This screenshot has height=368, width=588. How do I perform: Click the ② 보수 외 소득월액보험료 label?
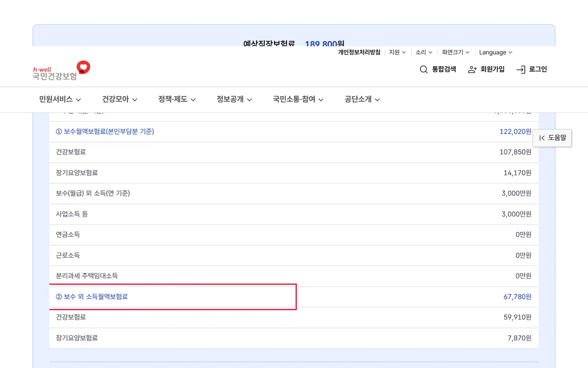(x=92, y=296)
